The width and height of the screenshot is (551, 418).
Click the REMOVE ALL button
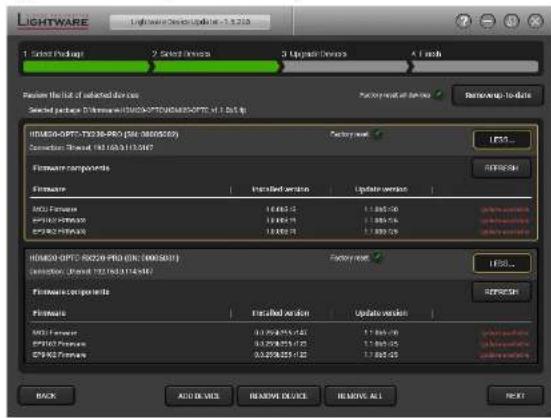pos(360,396)
